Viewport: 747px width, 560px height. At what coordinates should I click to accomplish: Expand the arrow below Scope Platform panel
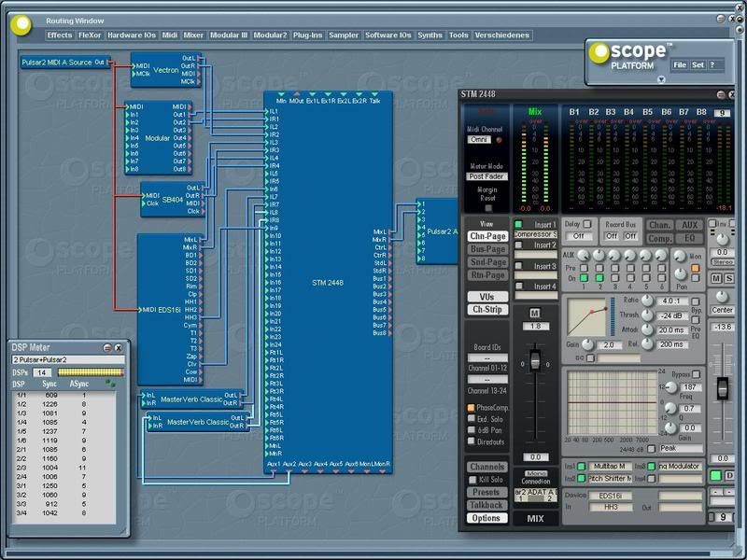[x=661, y=79]
